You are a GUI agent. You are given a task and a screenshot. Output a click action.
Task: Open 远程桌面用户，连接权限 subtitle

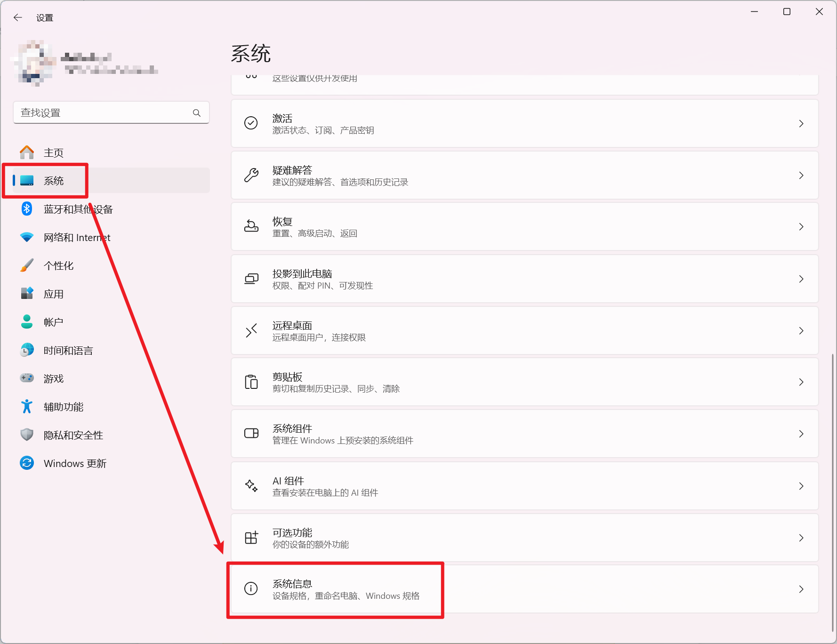click(319, 338)
